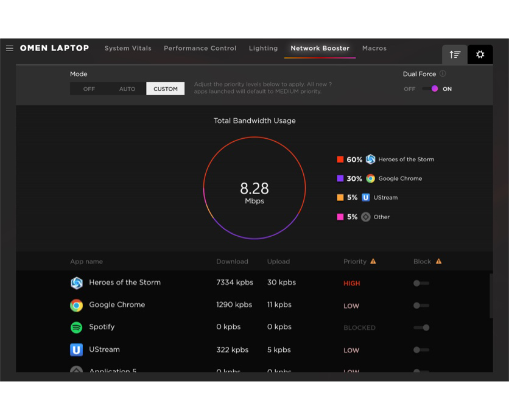Click 5 kpbs upload value
Screen dimensions: 509x420
279,349
